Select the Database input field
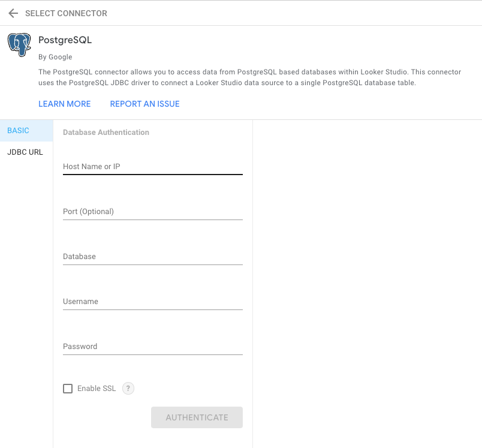 point(152,257)
